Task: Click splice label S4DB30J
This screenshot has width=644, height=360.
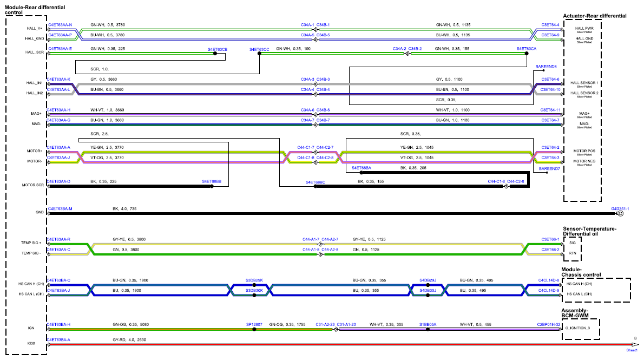Action: pyautogui.click(x=428, y=291)
